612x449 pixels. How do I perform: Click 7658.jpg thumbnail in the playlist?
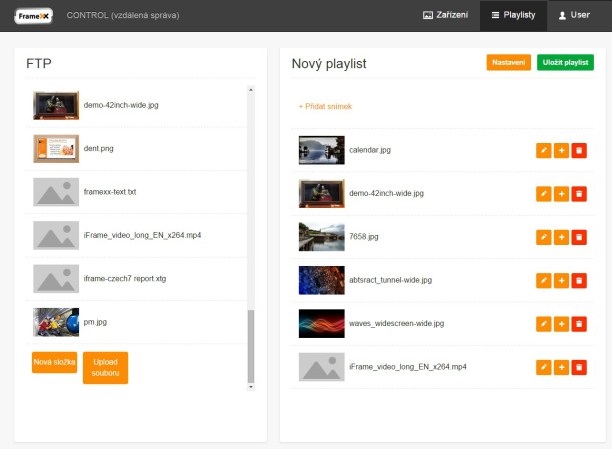point(322,237)
